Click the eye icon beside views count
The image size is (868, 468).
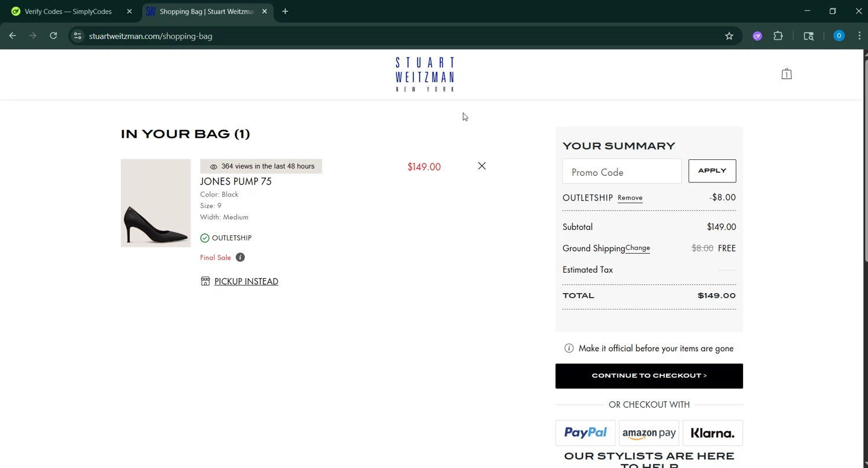point(214,167)
